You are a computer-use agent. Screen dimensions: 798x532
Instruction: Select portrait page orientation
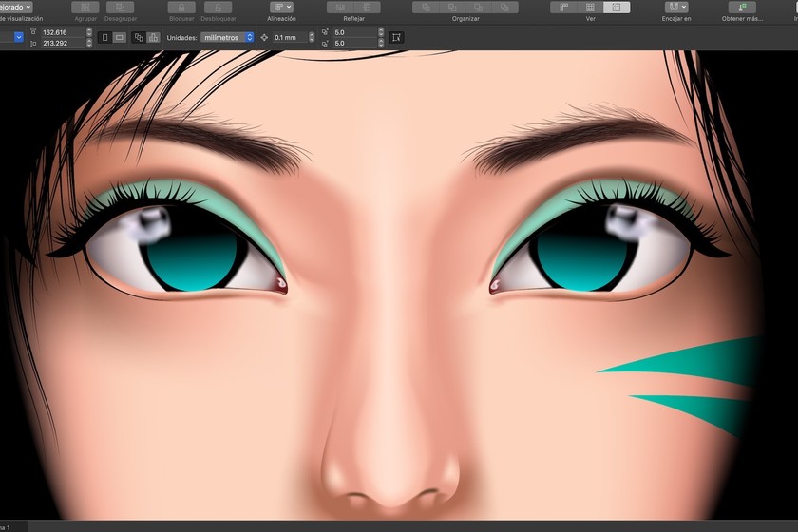click(x=104, y=37)
